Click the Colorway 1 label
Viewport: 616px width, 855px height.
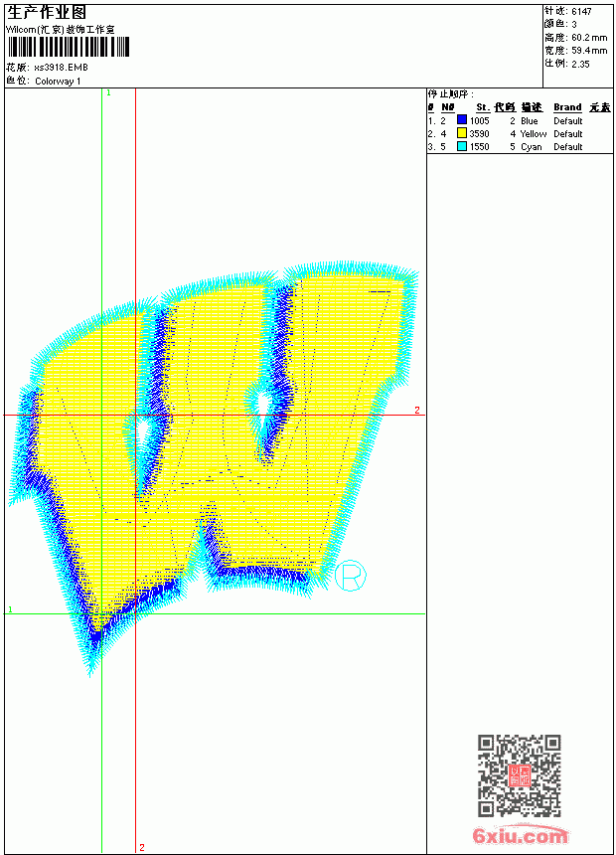point(58,82)
